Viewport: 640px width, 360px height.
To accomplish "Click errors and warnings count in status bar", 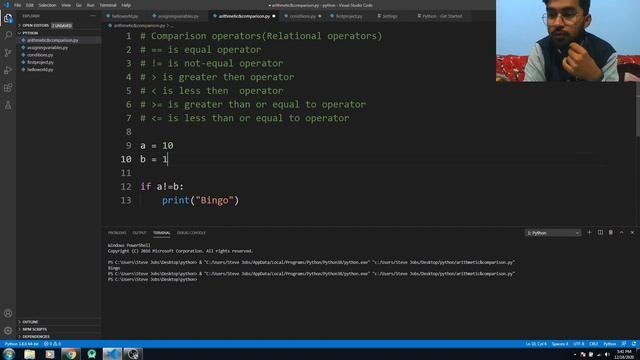I will click(x=52, y=344).
